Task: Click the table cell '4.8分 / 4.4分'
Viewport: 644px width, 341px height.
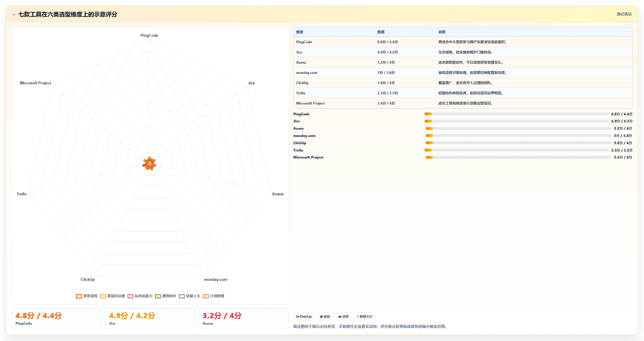Action: coord(387,42)
